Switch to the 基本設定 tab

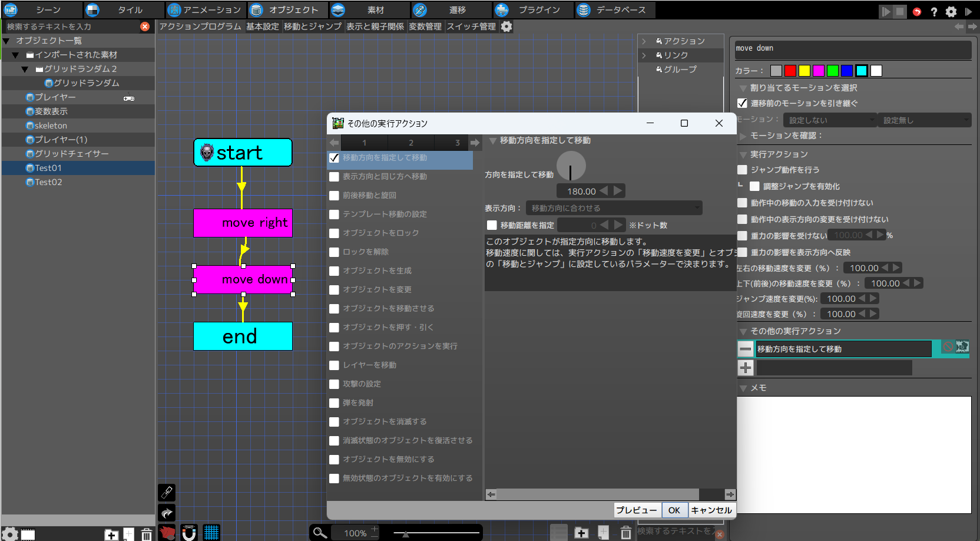(263, 27)
